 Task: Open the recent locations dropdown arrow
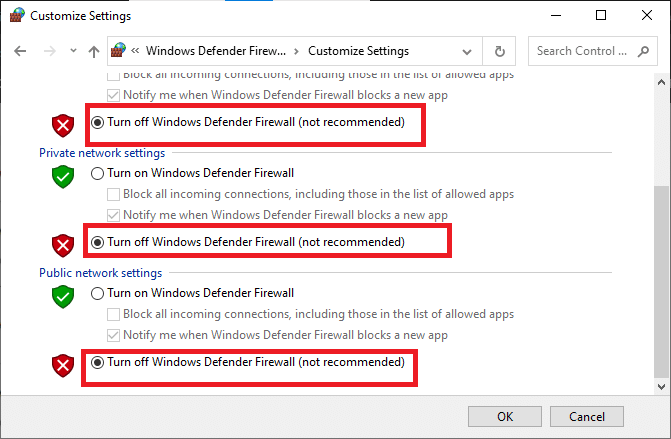pos(71,51)
